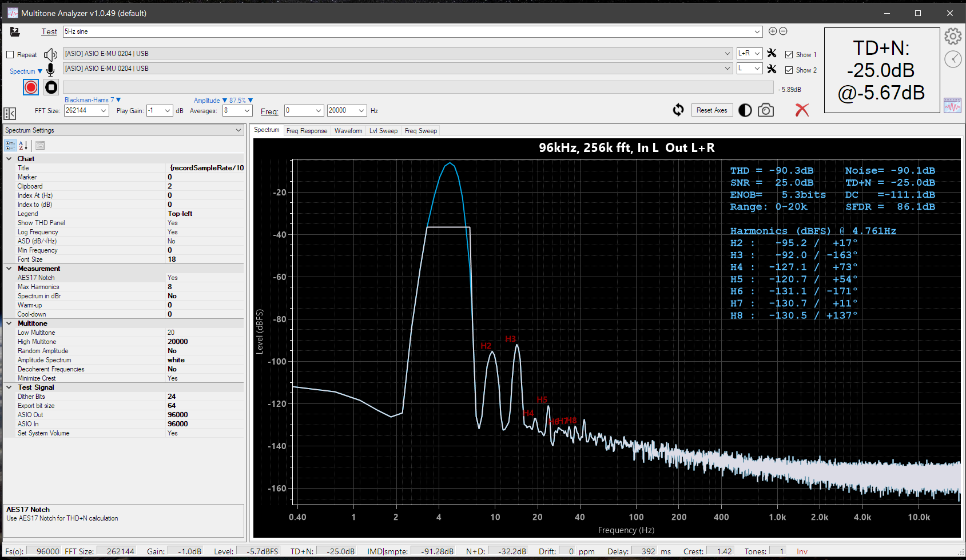Collapse the Test Signal property category
The height and width of the screenshot is (560, 966).
coord(9,387)
